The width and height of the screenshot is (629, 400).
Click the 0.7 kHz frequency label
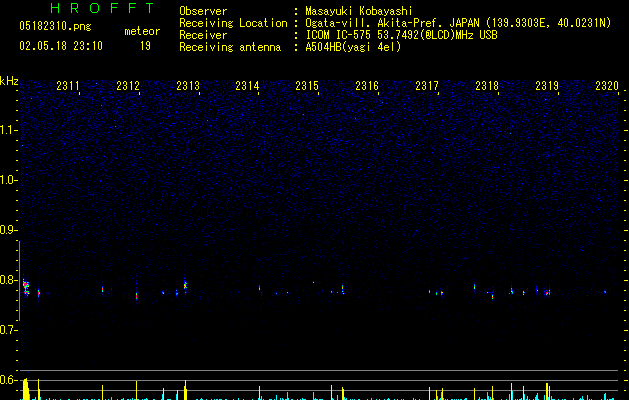tap(8, 330)
